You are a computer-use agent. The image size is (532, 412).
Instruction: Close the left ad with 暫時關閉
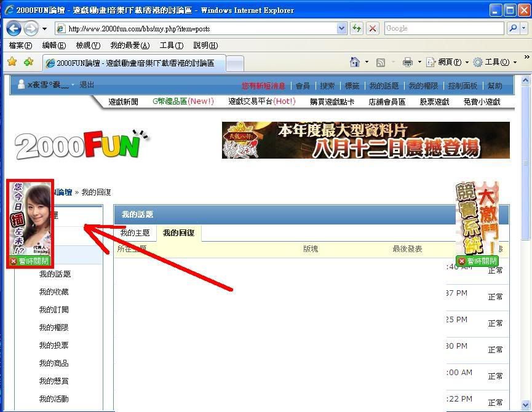pyautogui.click(x=30, y=261)
